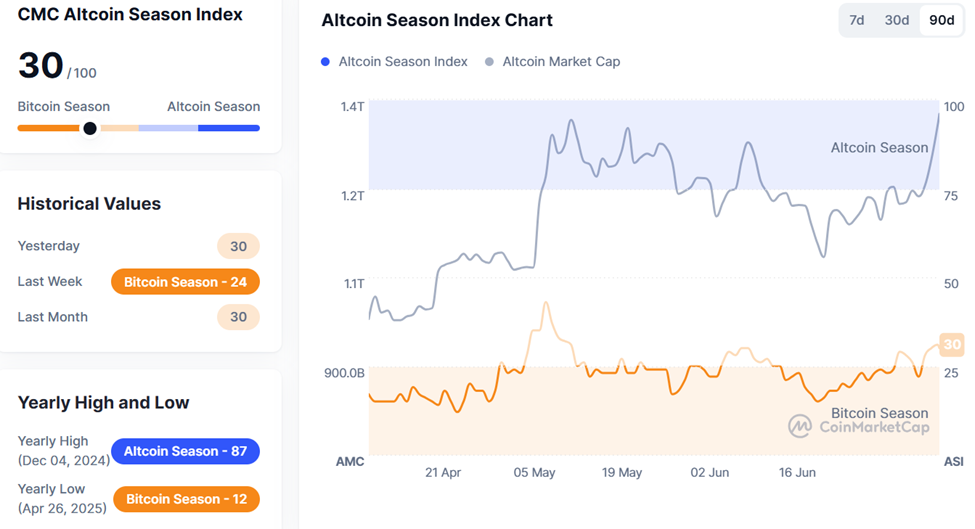Click the black slider knob on index bar

(90, 128)
